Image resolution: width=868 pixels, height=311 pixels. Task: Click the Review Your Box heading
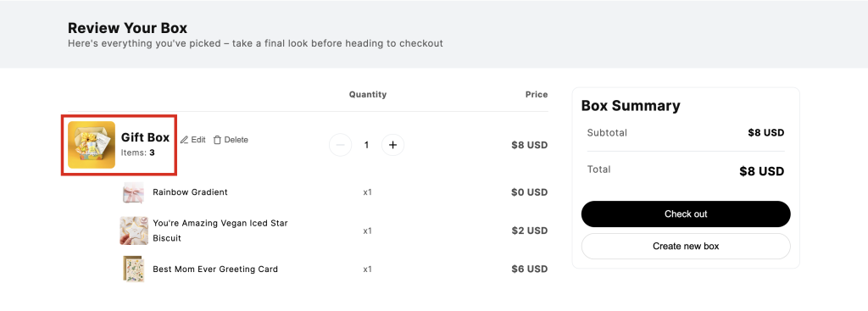pyautogui.click(x=128, y=28)
